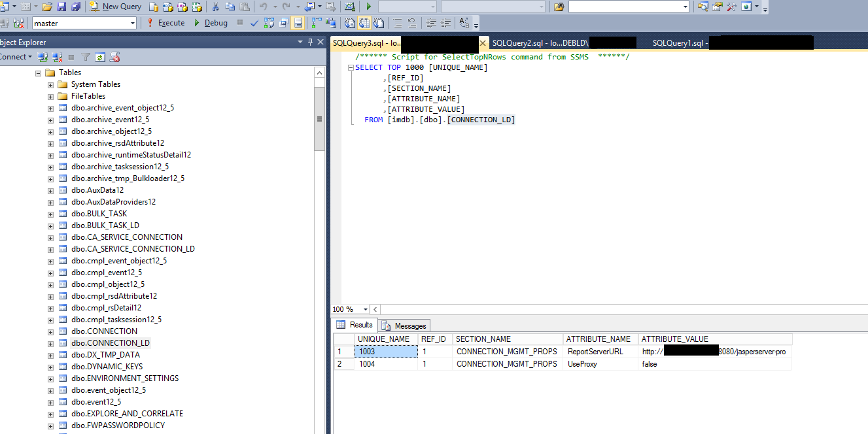Click the Open File folder icon
868x434 pixels.
tap(47, 7)
